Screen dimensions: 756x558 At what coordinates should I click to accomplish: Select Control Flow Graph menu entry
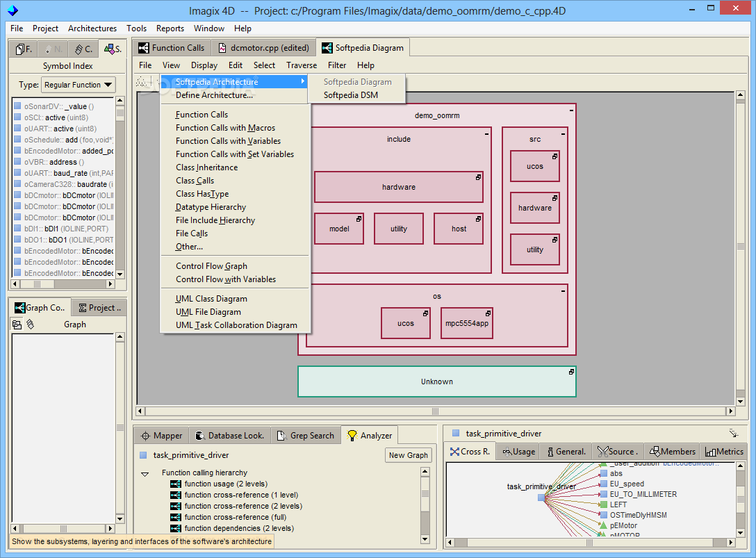coord(211,265)
